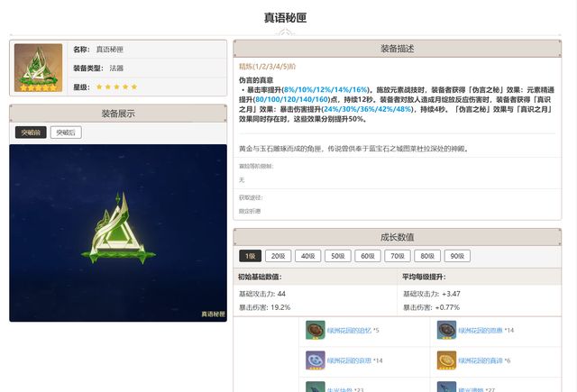Viewport: 577px width, 392px height.
Task: Click the 真语秘匣 caption on showcase image
Action: tap(213, 314)
